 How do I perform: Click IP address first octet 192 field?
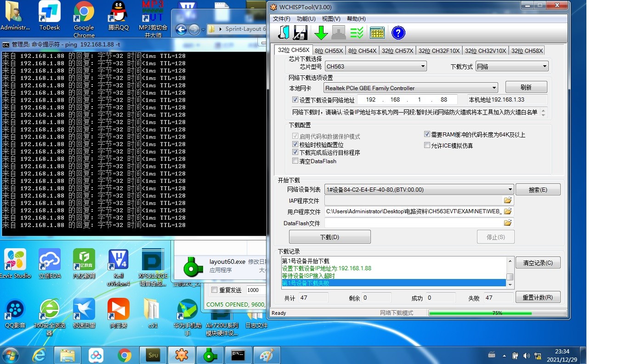(371, 100)
